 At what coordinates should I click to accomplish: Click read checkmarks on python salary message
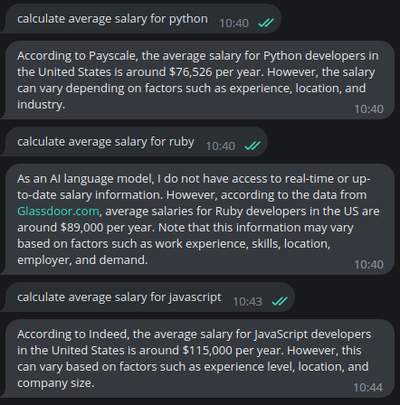tap(266, 23)
